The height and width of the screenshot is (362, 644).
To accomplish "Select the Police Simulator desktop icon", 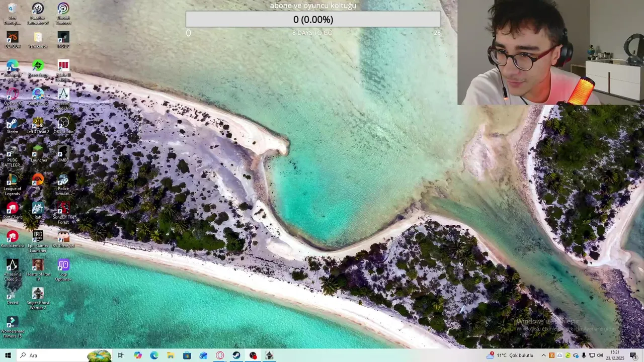I will click(63, 185).
